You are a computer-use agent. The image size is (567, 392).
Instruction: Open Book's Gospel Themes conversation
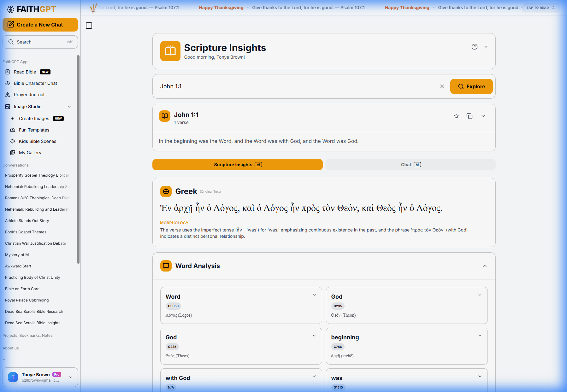(x=26, y=232)
